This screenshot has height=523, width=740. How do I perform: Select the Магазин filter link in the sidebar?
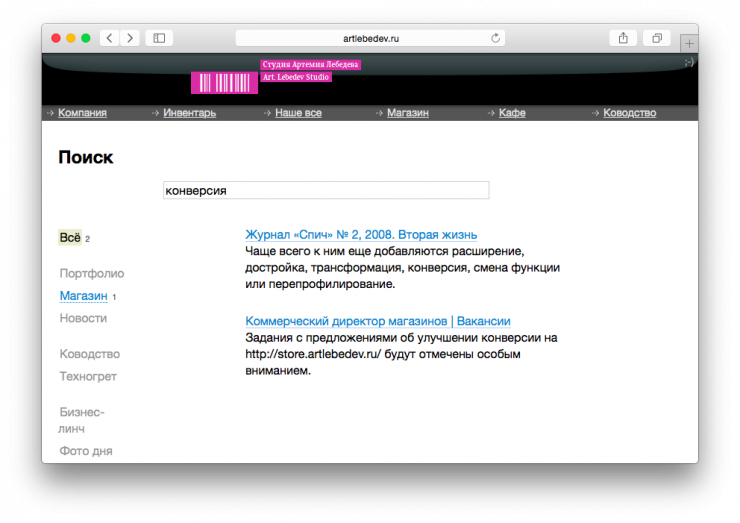click(x=84, y=296)
